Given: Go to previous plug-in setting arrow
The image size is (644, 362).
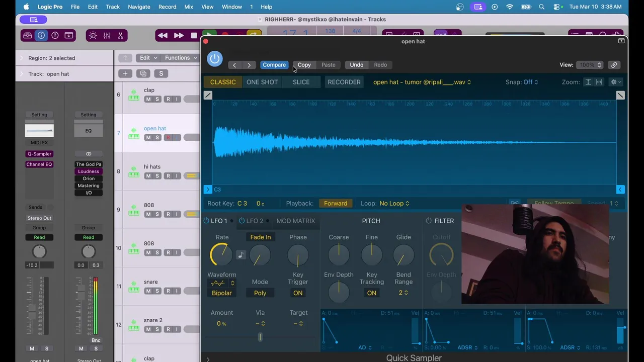Looking at the screenshot, I should coord(234,65).
